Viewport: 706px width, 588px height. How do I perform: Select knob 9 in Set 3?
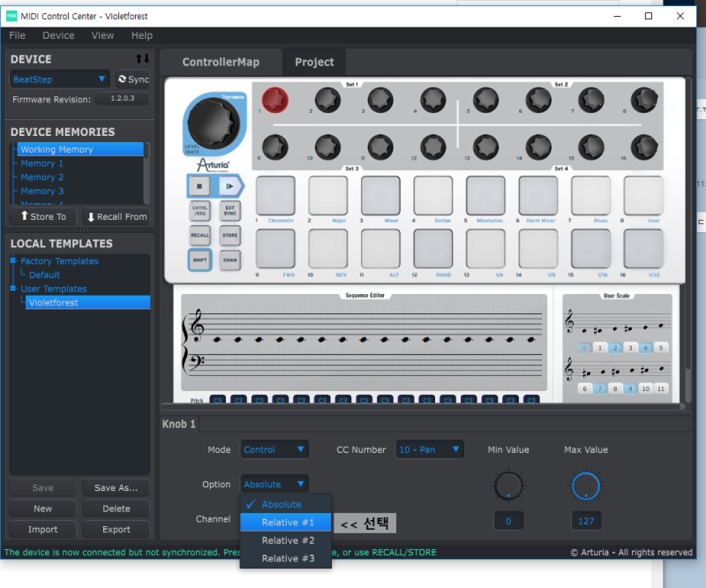coord(275,147)
